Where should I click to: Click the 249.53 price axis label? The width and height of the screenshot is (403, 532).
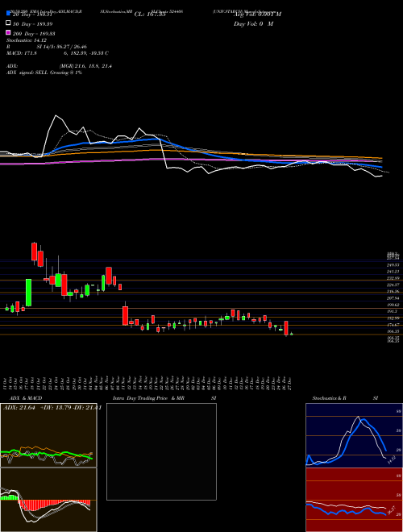tap(393, 264)
